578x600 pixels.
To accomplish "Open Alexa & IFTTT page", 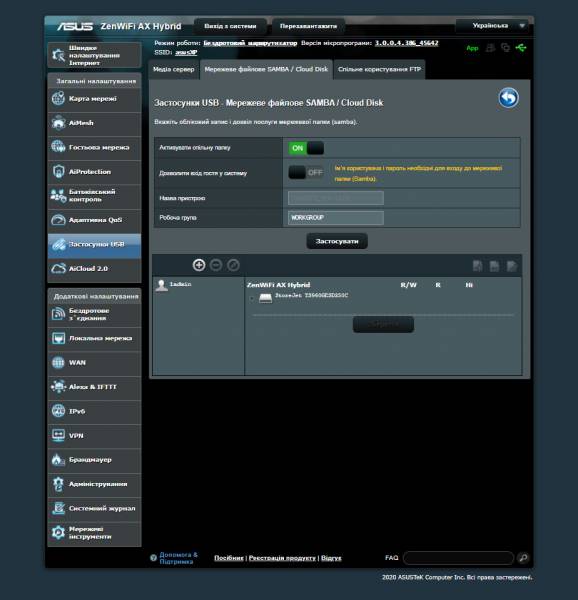I will 94,387.
